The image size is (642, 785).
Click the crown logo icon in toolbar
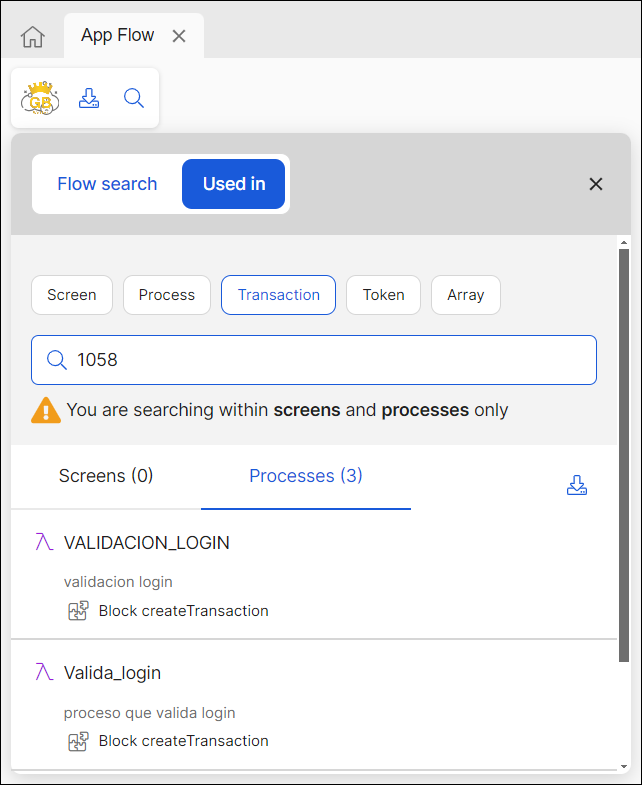click(x=40, y=98)
